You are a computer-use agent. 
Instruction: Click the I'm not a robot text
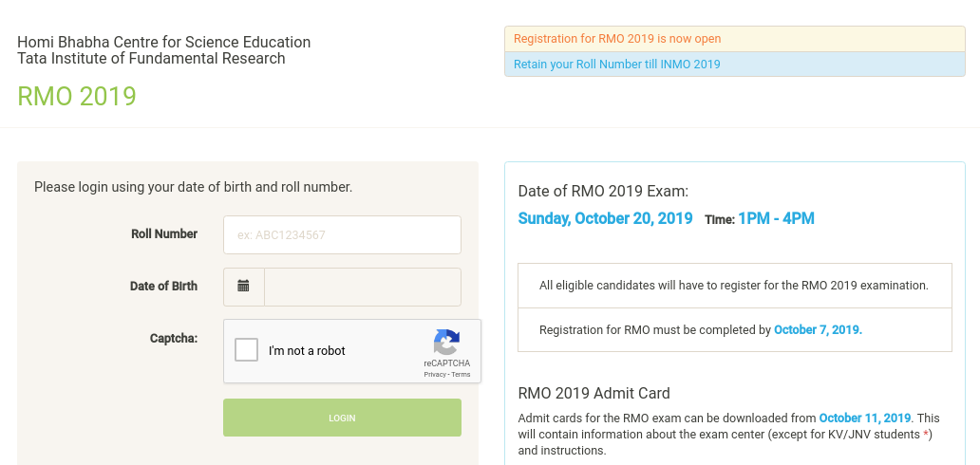click(x=307, y=350)
